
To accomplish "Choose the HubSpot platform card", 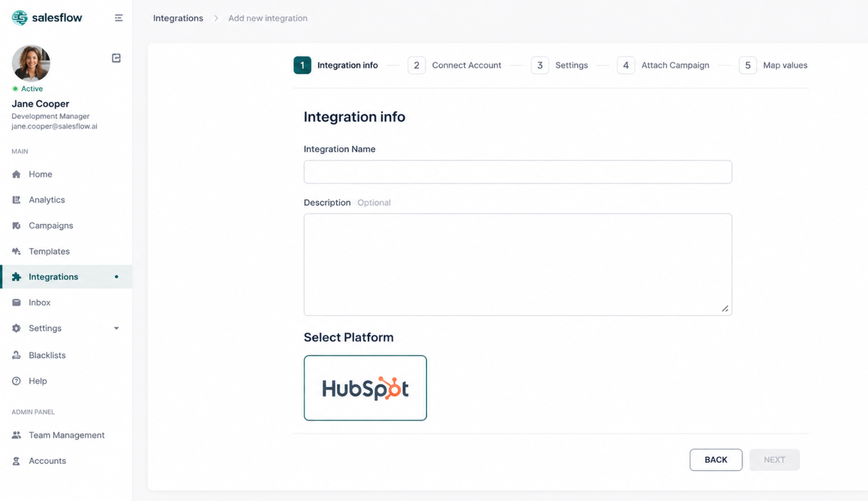I will pos(365,388).
